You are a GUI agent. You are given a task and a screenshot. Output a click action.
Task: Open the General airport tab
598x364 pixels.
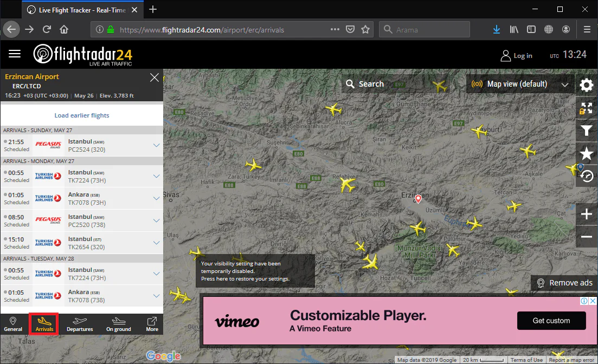pos(13,324)
